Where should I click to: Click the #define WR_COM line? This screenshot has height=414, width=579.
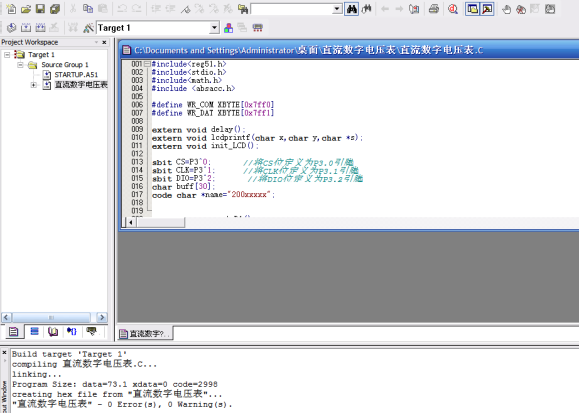pyautogui.click(x=213, y=105)
